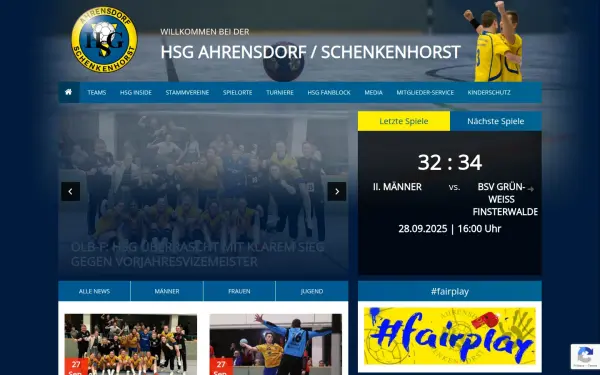
Task: Open the Turniere menu
Action: click(280, 93)
